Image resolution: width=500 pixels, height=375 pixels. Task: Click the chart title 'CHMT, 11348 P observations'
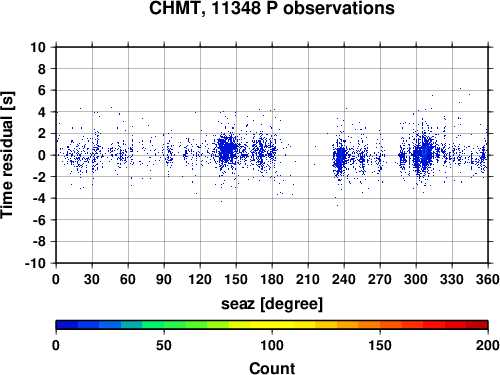[272, 8]
